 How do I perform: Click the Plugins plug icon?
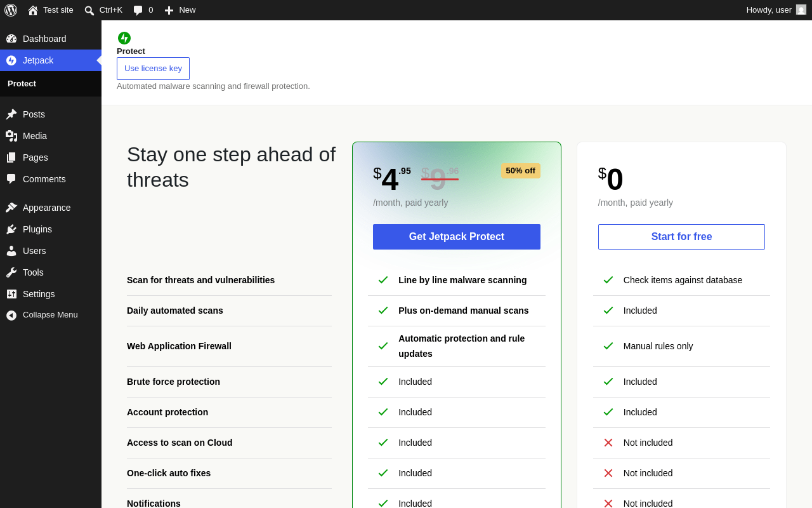tap(11, 229)
